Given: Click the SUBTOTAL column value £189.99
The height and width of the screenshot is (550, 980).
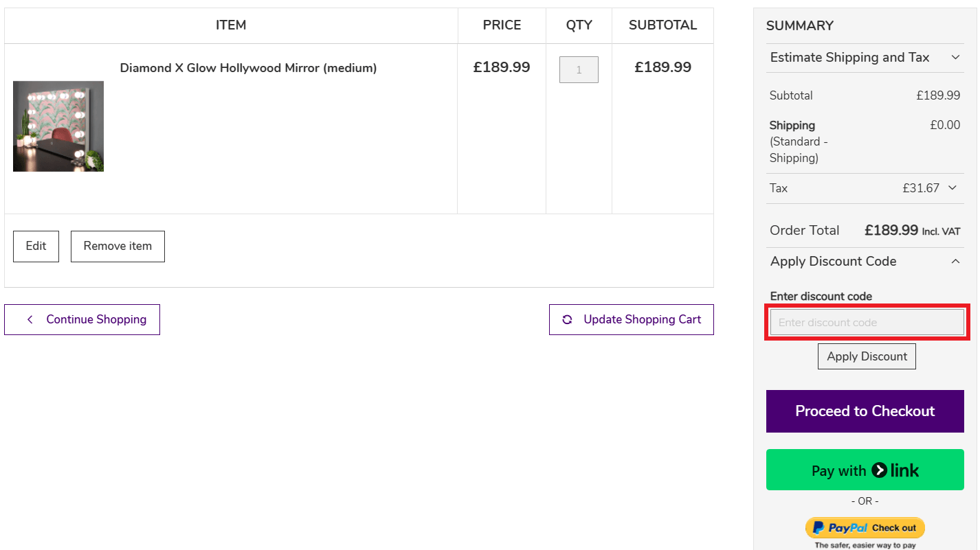Looking at the screenshot, I should [662, 67].
